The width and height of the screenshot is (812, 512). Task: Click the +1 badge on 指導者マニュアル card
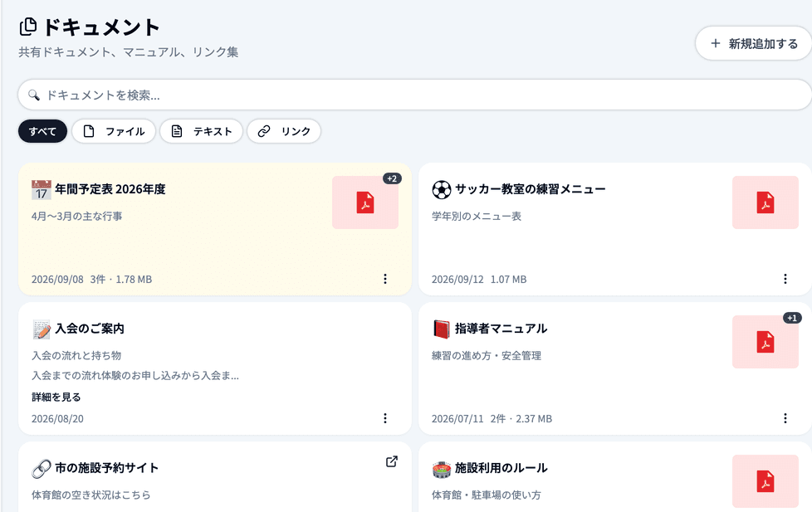(x=792, y=318)
